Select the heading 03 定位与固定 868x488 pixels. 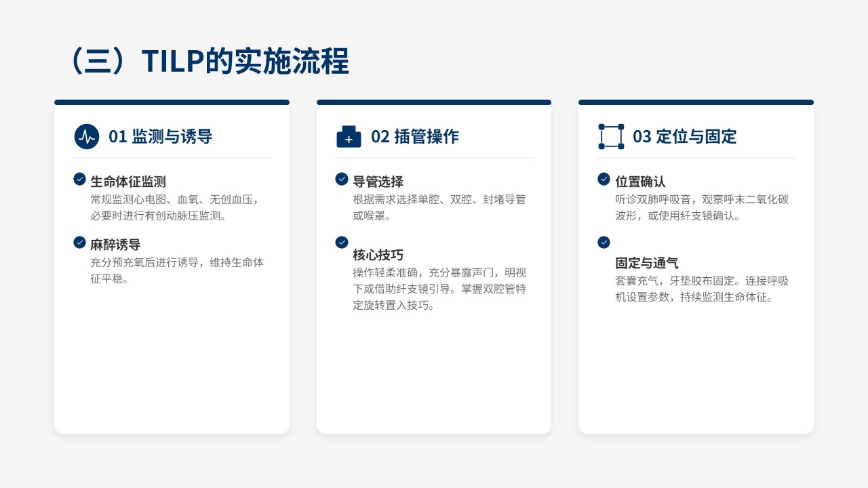(684, 136)
